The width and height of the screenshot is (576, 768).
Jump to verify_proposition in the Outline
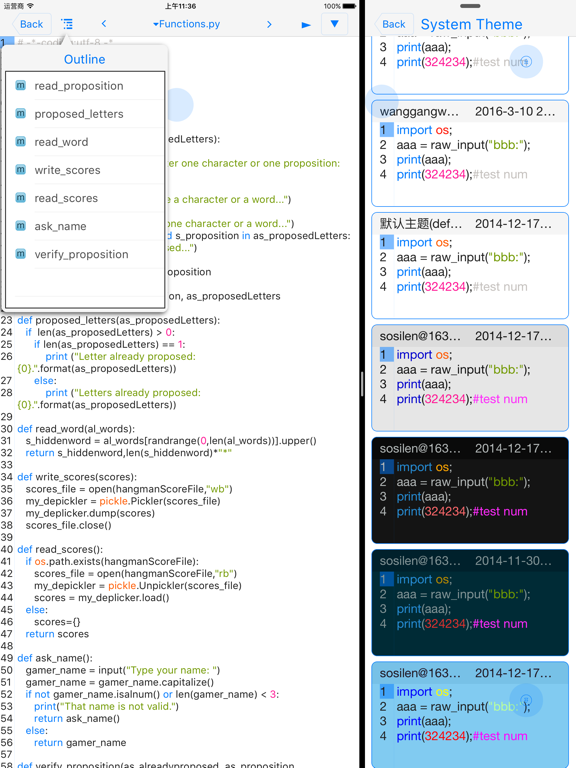(84, 254)
